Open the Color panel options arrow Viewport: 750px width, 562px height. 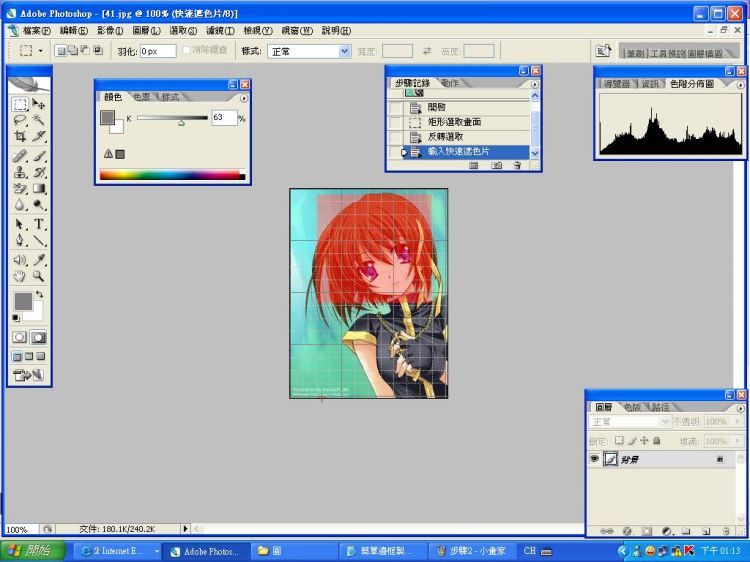pyautogui.click(x=243, y=98)
